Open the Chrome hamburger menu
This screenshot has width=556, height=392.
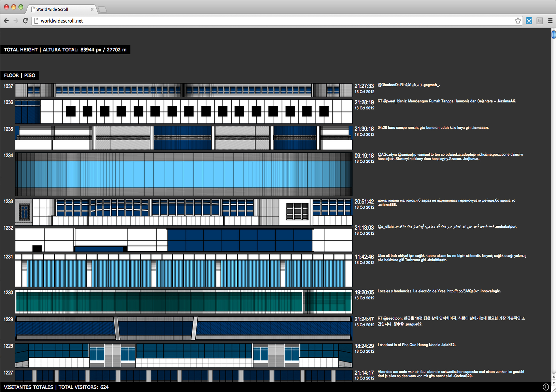(550, 21)
